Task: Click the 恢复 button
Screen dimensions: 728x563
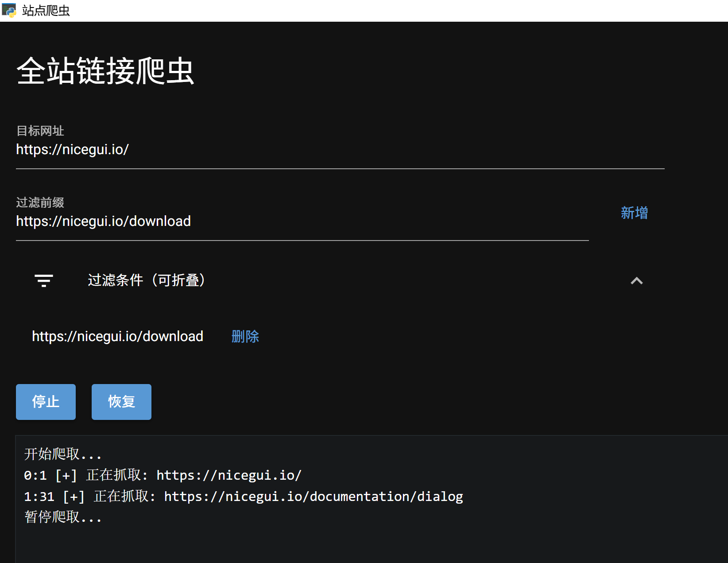Action: (121, 402)
